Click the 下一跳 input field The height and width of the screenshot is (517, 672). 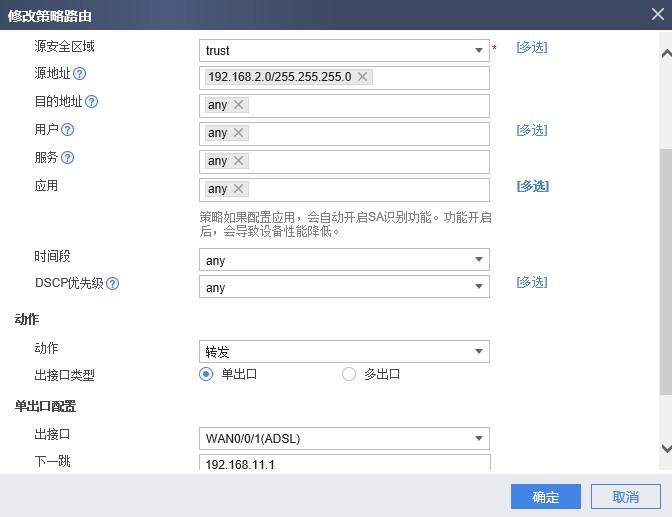tap(344, 463)
